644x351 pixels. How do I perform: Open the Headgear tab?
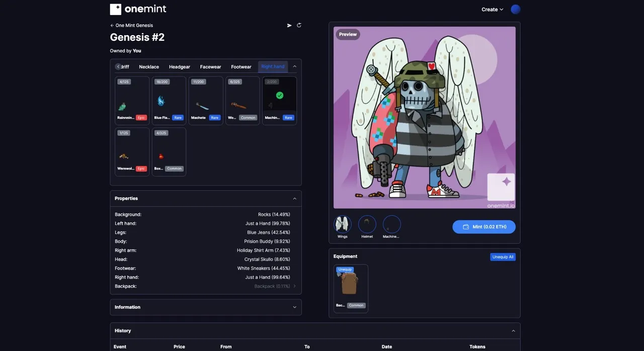click(x=180, y=67)
